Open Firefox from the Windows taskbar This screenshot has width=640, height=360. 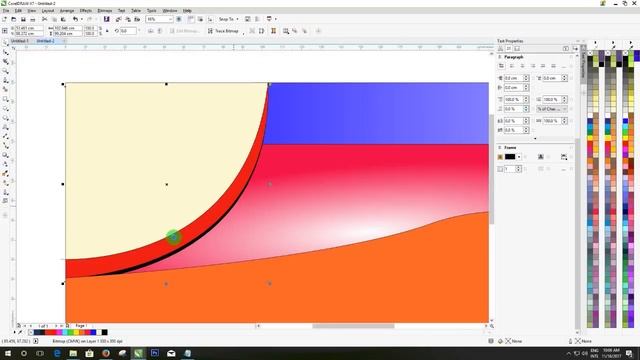pyautogui.click(x=106, y=353)
